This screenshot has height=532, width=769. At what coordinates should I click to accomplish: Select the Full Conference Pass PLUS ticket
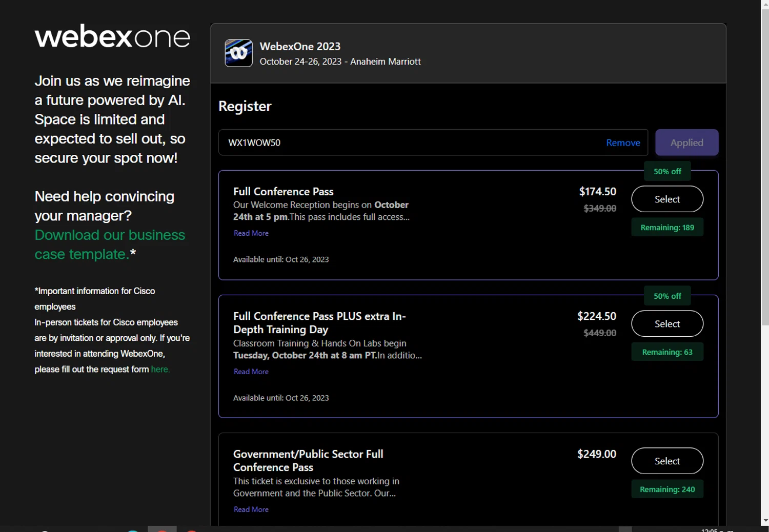point(667,323)
